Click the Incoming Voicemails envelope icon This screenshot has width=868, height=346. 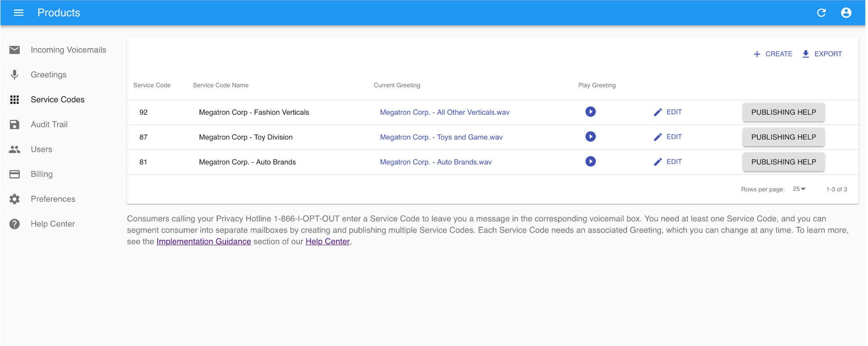(14, 50)
